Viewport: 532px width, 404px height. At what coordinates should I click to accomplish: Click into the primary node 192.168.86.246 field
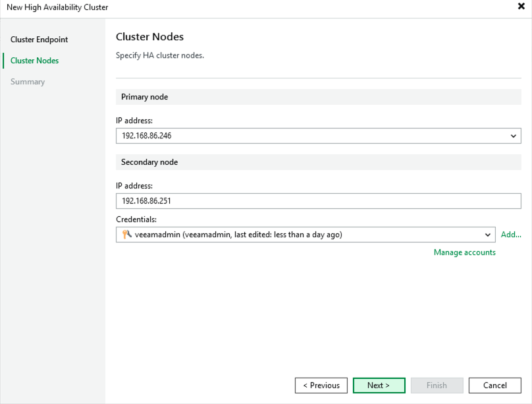click(309, 136)
